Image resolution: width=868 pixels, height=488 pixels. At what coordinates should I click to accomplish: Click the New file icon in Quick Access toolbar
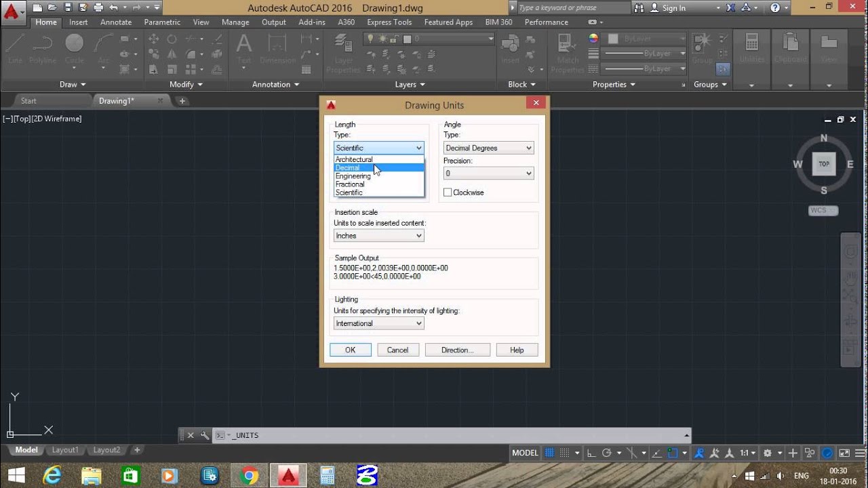(37, 7)
